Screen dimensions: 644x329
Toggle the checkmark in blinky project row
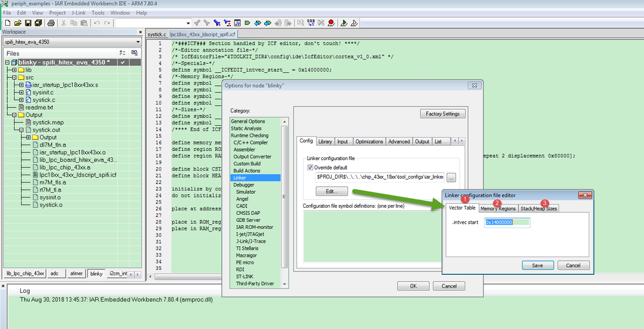point(122,63)
